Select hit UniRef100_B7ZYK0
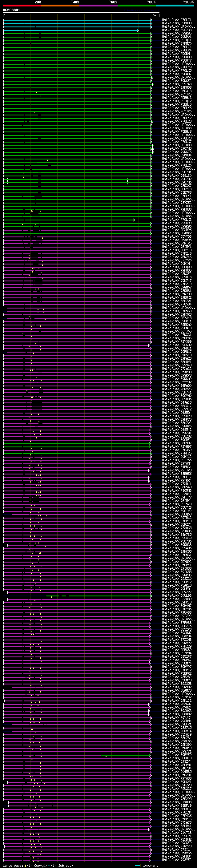197x868 pixels. click(177, 260)
